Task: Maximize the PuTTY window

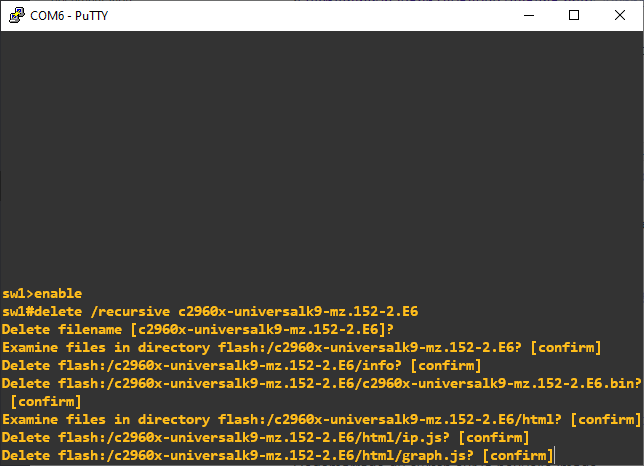Action: tap(573, 15)
